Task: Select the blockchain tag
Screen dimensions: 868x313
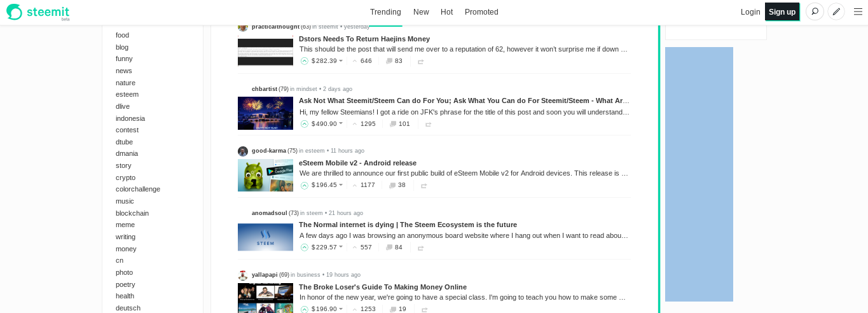Action: pos(132,213)
